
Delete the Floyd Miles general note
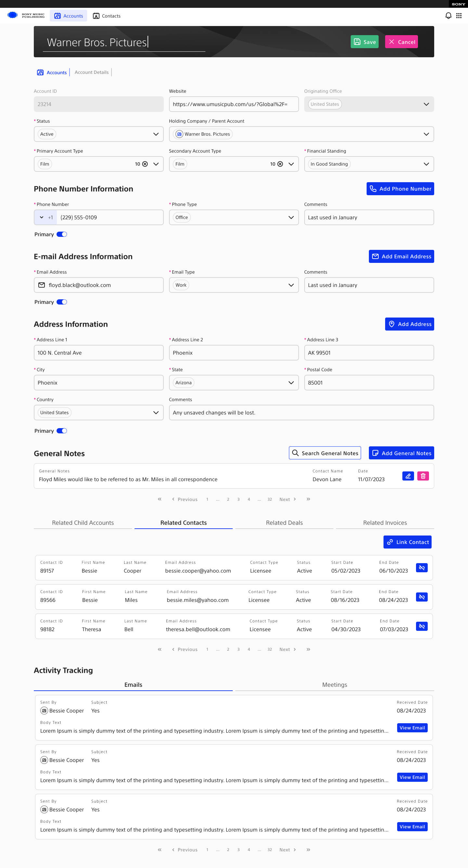click(x=423, y=476)
